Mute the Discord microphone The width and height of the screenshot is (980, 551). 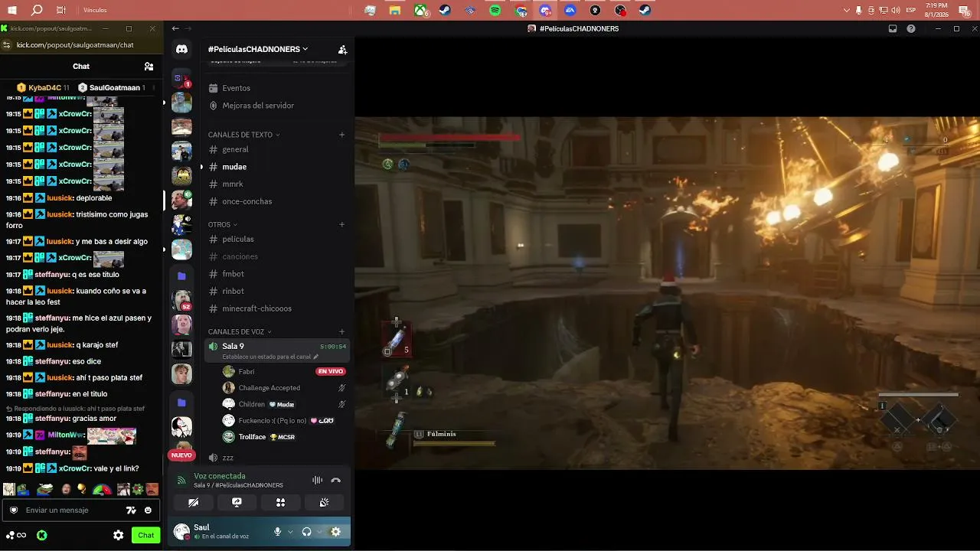click(278, 532)
